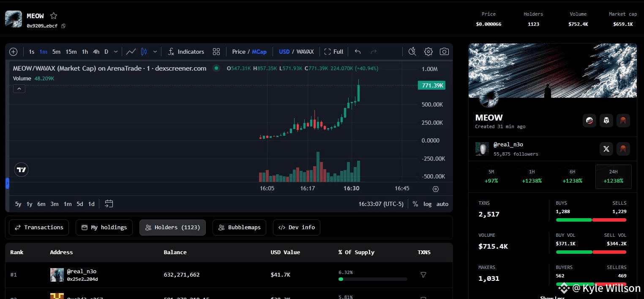Open the quick search magnifier icon
The height and width of the screenshot is (299, 644).
tap(412, 52)
